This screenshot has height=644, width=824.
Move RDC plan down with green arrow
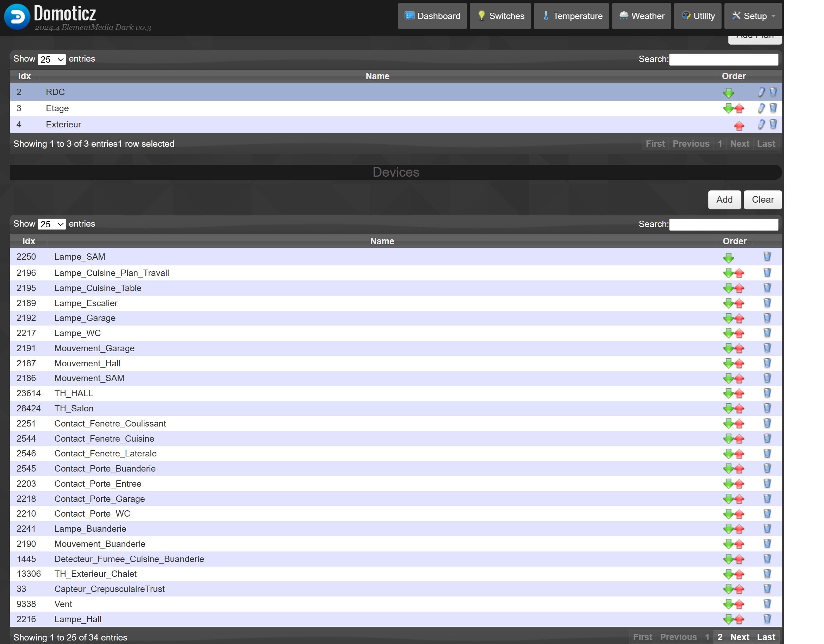pos(728,93)
